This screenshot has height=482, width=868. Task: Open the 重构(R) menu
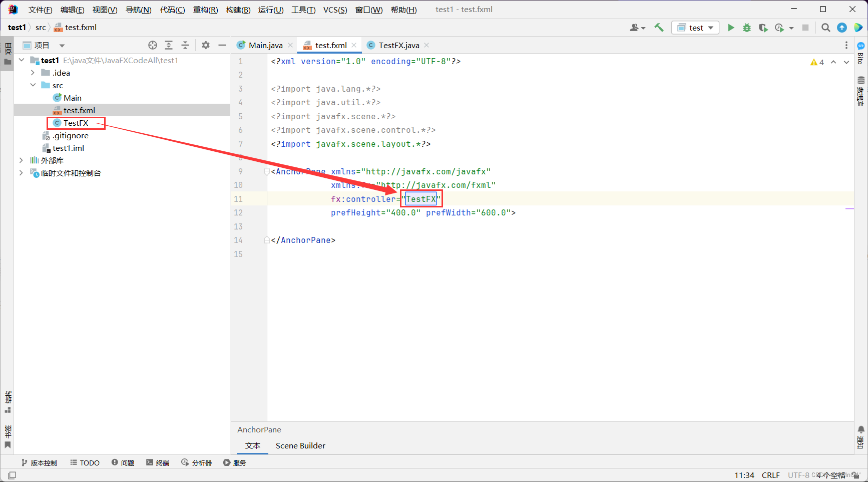[x=205, y=10]
